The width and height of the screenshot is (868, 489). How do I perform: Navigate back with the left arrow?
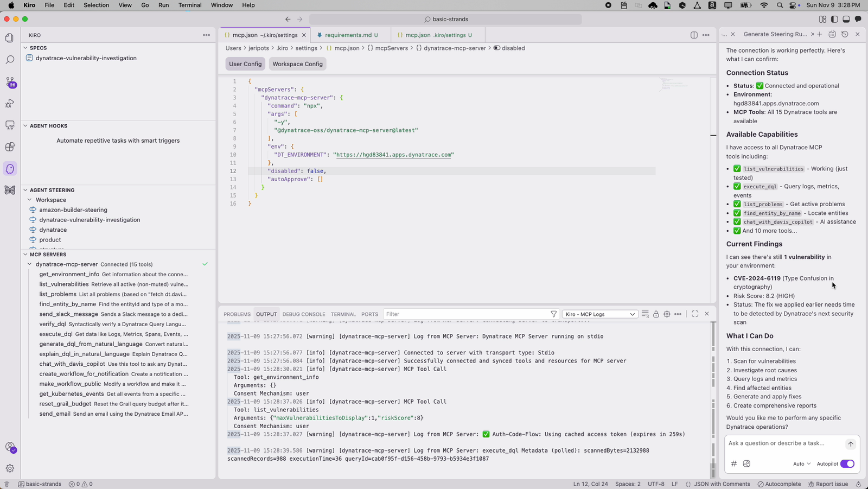coord(288,19)
